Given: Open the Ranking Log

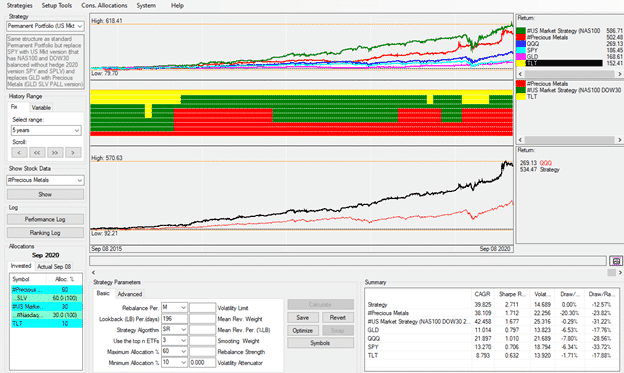Looking at the screenshot, I should coord(45,232).
